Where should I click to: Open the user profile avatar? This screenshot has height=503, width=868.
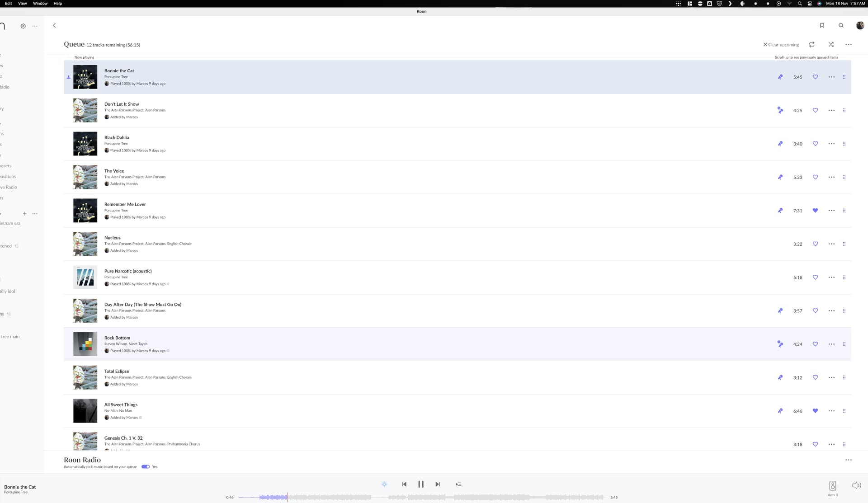click(x=860, y=25)
